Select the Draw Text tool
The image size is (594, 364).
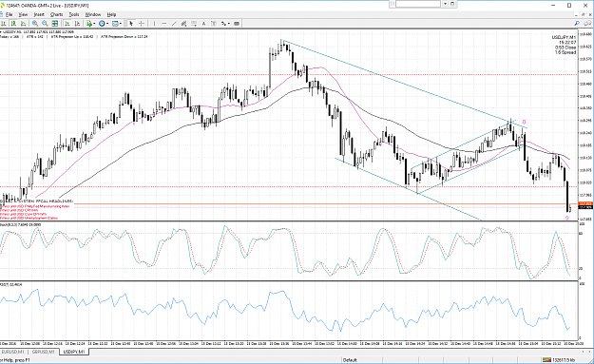(203, 24)
